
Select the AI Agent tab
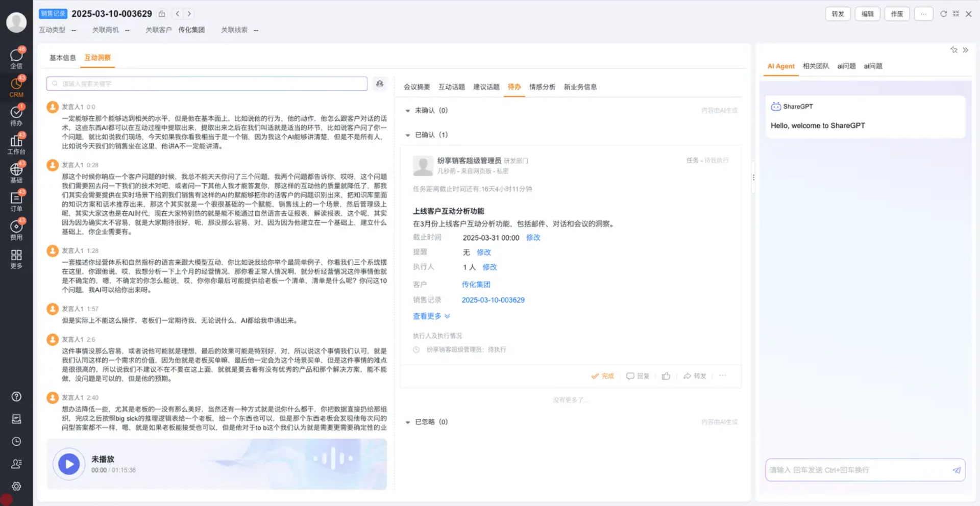tap(781, 66)
